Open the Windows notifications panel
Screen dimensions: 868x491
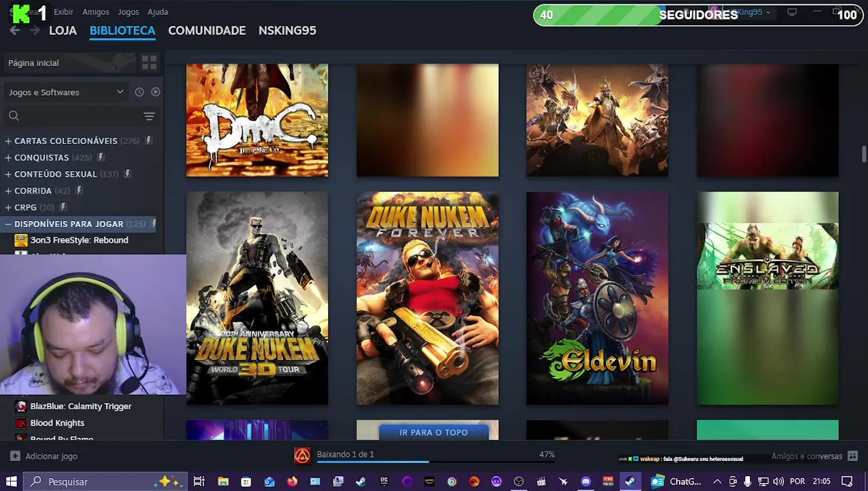[x=847, y=481]
